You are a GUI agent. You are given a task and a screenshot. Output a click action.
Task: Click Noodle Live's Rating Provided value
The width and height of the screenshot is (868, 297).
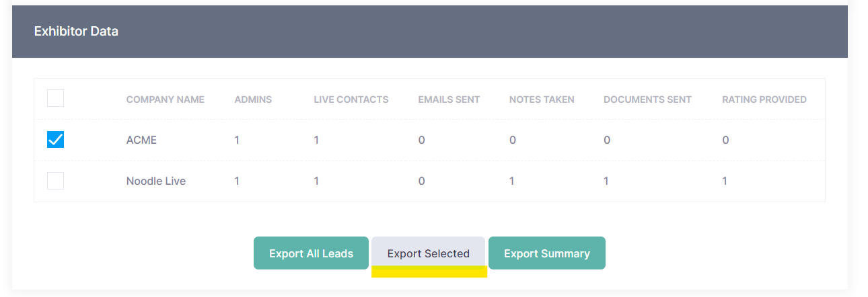pyautogui.click(x=725, y=181)
